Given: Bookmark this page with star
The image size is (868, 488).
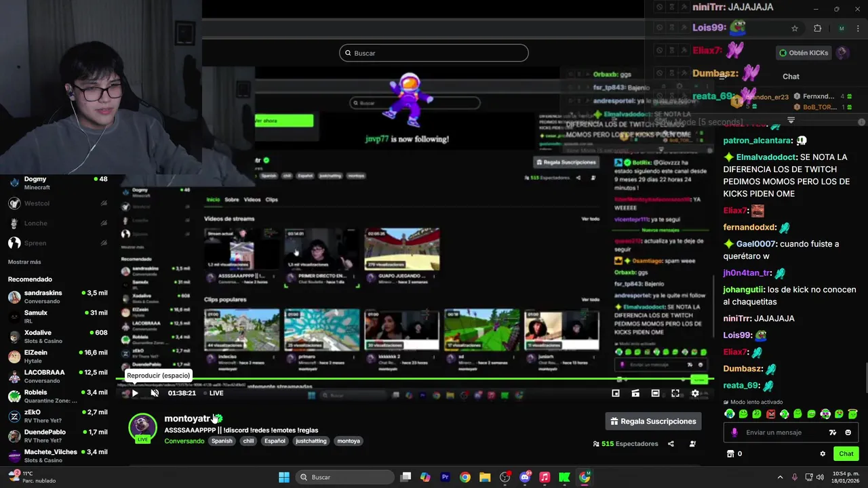Looking at the screenshot, I should coord(795,28).
